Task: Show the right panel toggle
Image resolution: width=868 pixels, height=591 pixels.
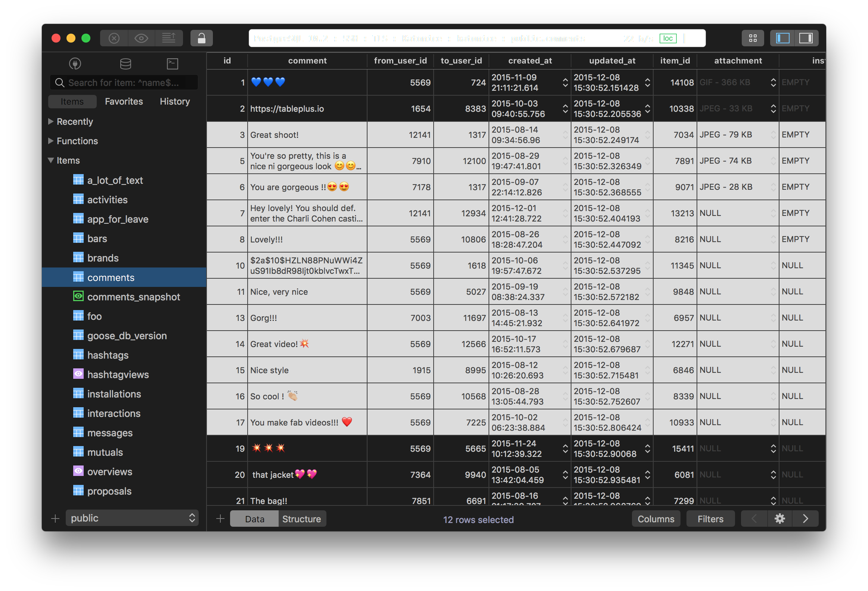Action: coord(806,38)
